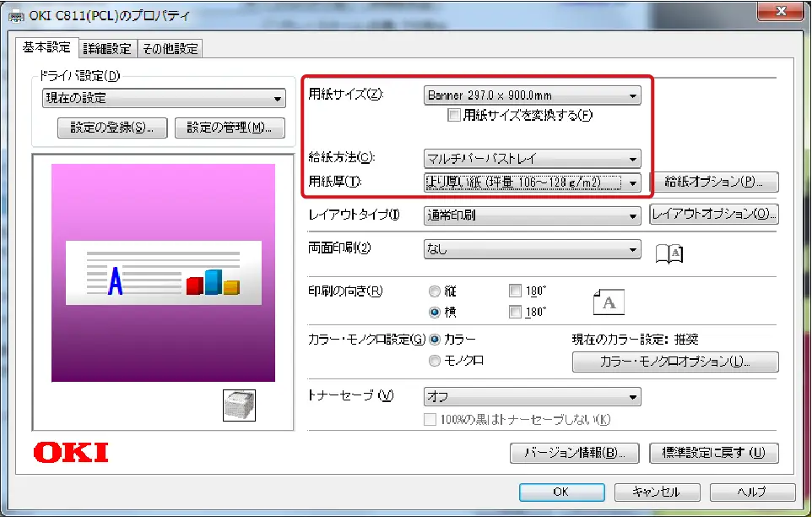Click the カラー・モノクロ設定(G) label

tap(366, 340)
